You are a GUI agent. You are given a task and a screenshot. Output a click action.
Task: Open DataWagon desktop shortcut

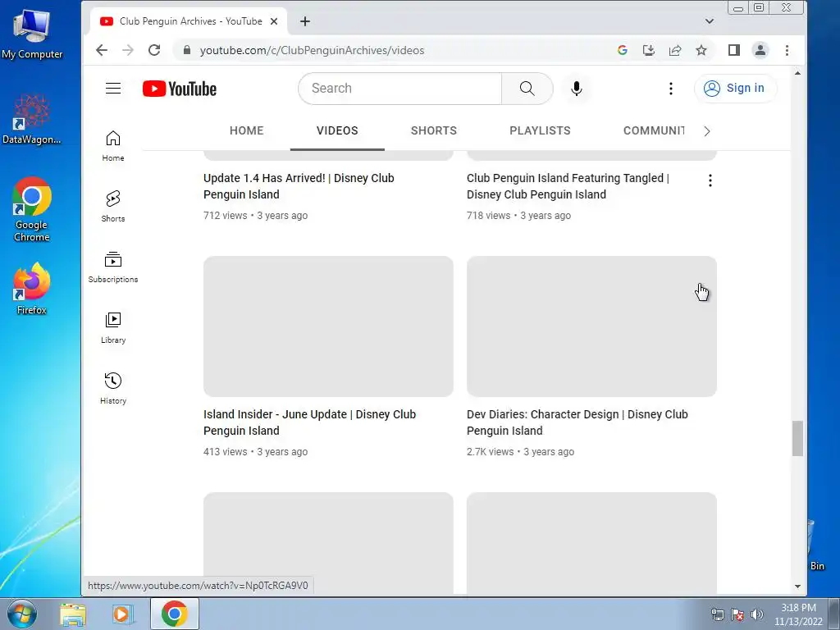point(32,119)
